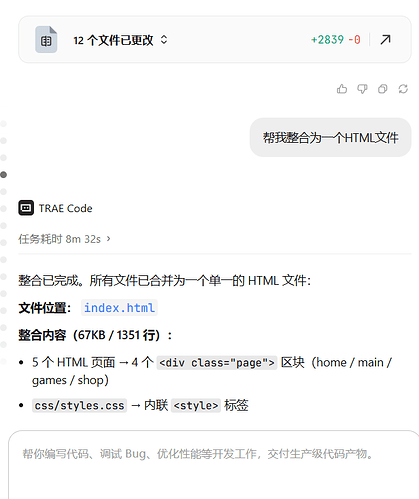Image resolution: width=419 pixels, height=499 pixels.
Task: Click the css/styles.css code label
Action: 79,405
